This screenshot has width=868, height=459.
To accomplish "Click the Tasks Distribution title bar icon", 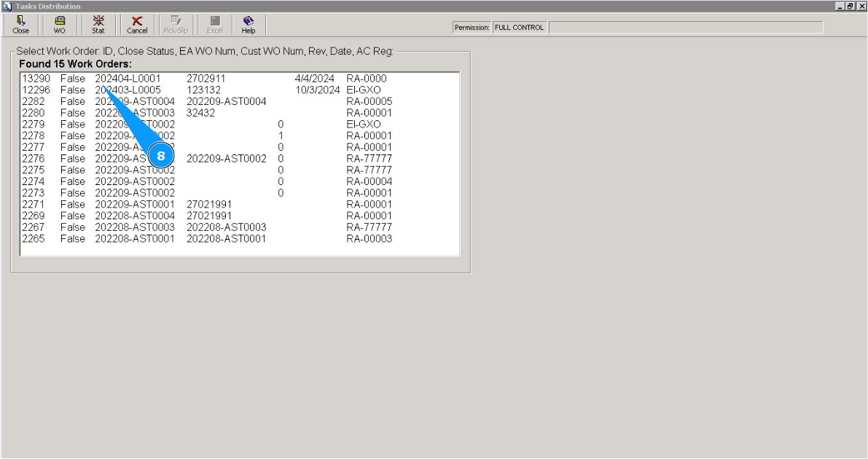I will pos(7,6).
